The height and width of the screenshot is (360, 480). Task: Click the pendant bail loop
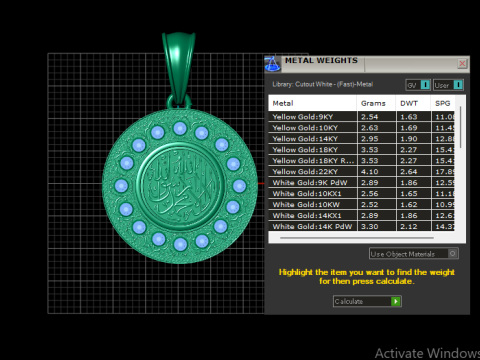(x=179, y=68)
